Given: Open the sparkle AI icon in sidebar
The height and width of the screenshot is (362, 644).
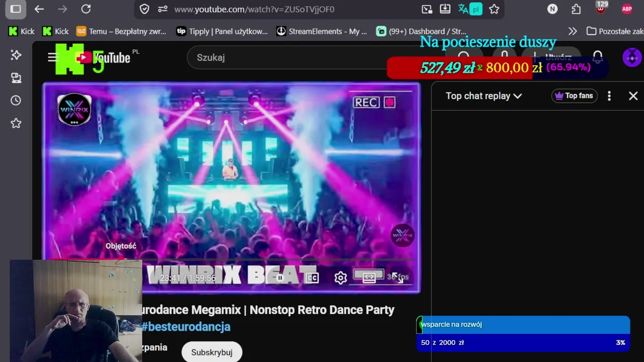Looking at the screenshot, I should coord(16,55).
